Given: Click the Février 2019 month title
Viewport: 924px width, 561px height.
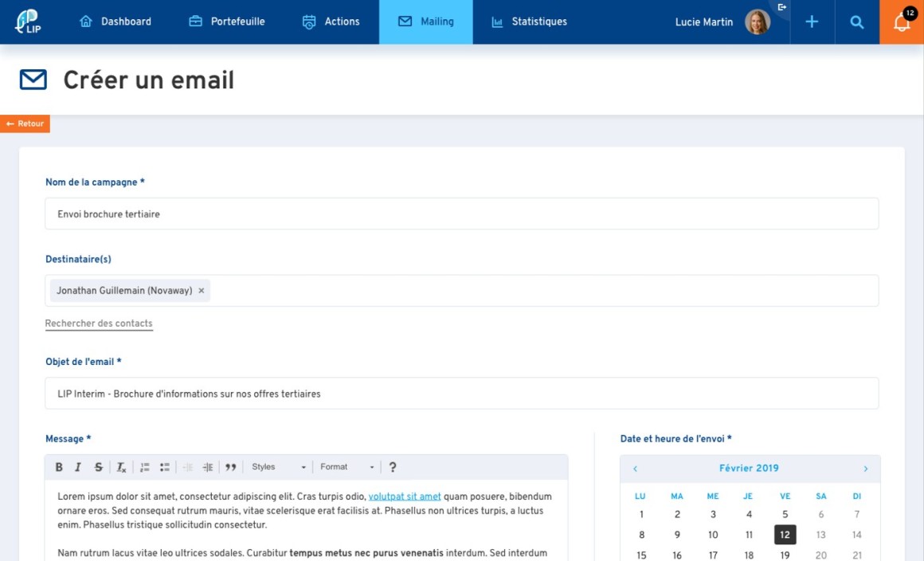Looking at the screenshot, I should [x=749, y=468].
